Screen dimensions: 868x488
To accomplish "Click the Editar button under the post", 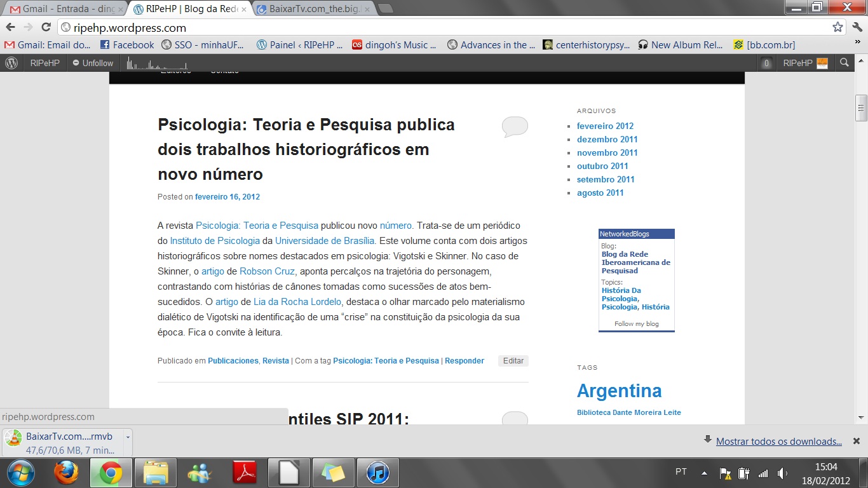I will tap(513, 361).
